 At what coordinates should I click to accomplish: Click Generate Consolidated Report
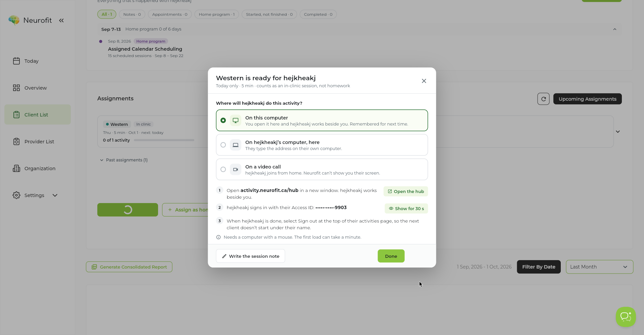point(129,267)
